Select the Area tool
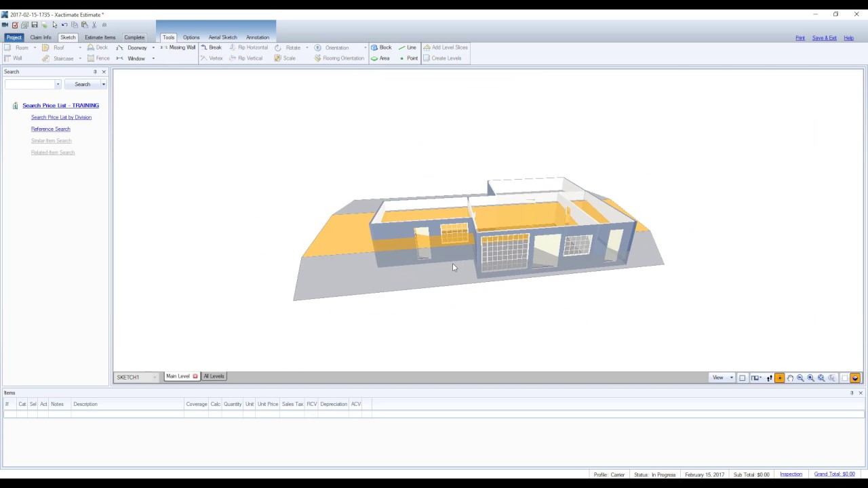This screenshot has height=488, width=868. 380,58
